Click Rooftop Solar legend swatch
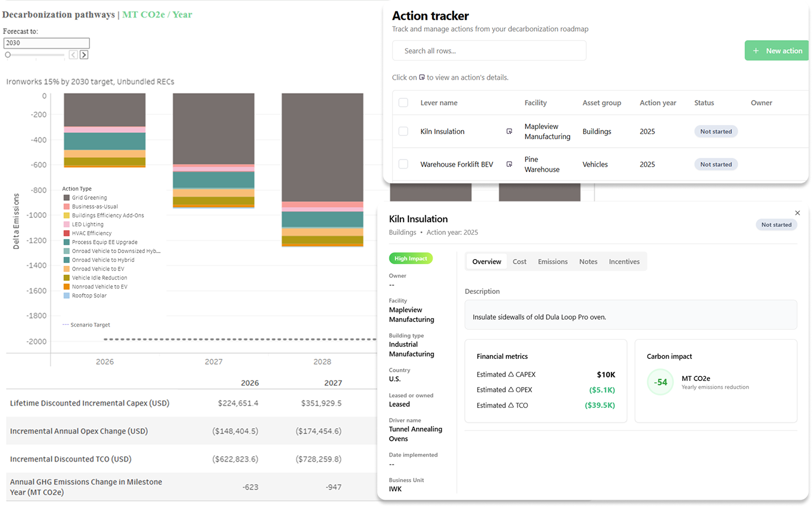This screenshot has height=507, width=812. [67, 295]
